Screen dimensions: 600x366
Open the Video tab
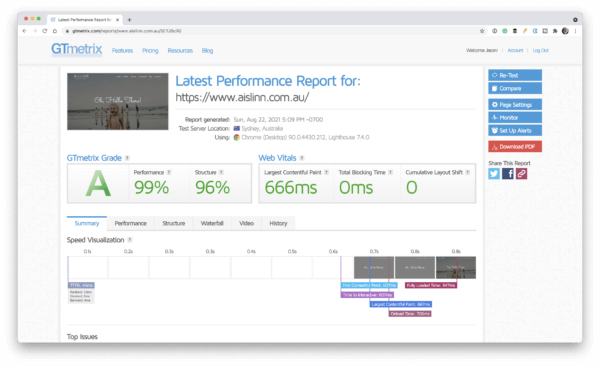(246, 223)
